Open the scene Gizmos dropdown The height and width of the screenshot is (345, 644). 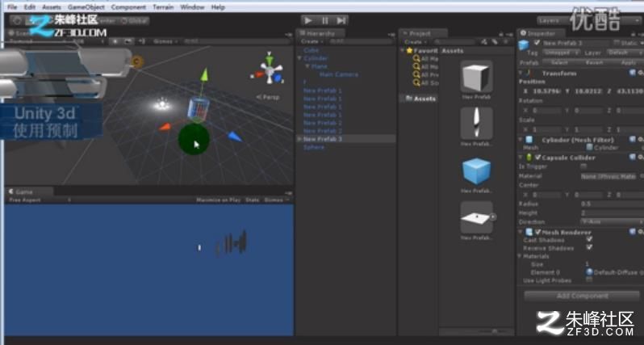(165, 41)
